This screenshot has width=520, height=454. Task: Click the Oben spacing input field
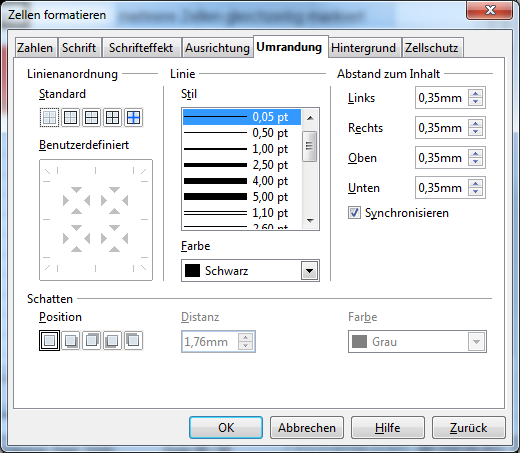[x=442, y=158]
